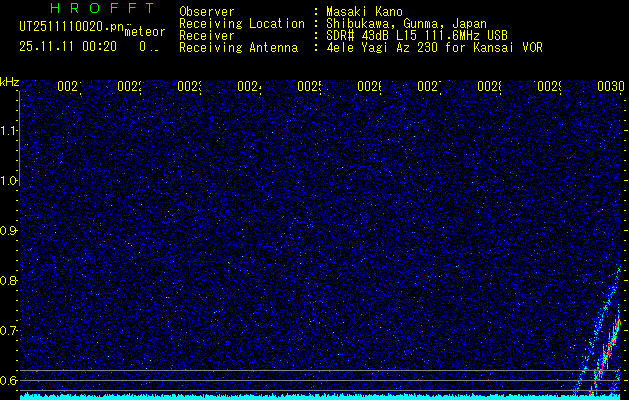Viewport: 629px width, 400px height.
Task: Click the 'meteor' label under the file name
Action: pyautogui.click(x=145, y=32)
